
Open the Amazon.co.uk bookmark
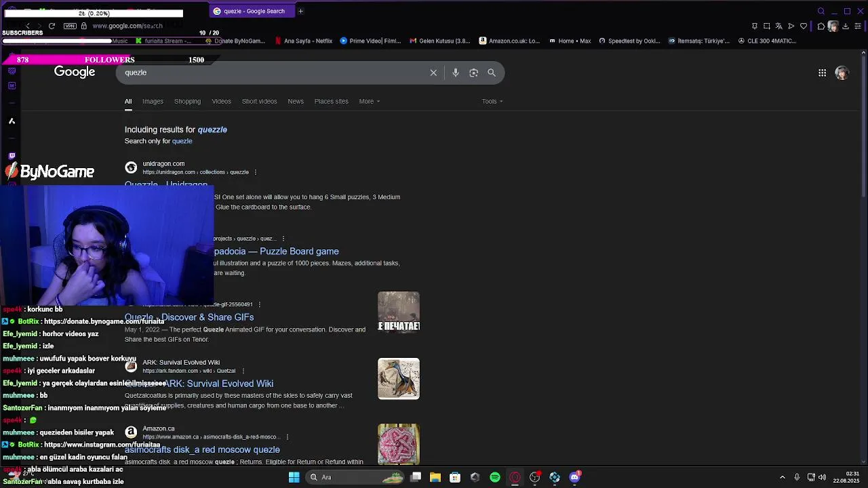(x=509, y=41)
